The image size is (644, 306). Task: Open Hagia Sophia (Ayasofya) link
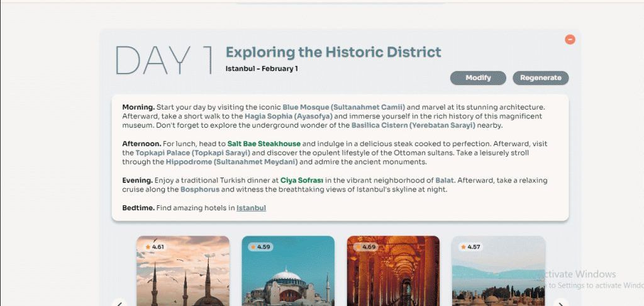pos(289,116)
